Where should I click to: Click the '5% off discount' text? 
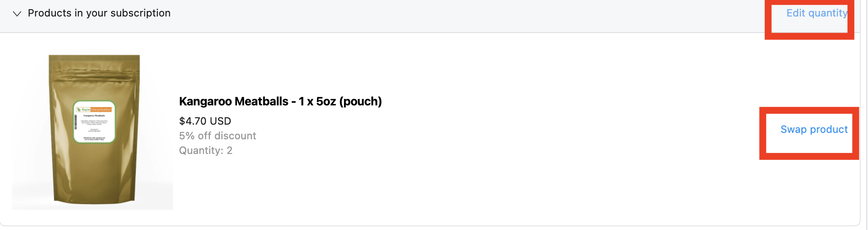click(217, 136)
